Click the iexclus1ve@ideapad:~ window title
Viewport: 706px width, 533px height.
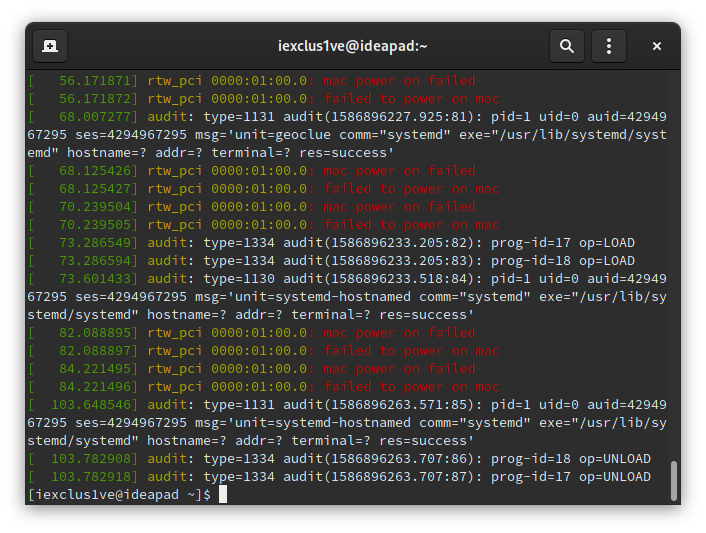pyautogui.click(x=353, y=46)
